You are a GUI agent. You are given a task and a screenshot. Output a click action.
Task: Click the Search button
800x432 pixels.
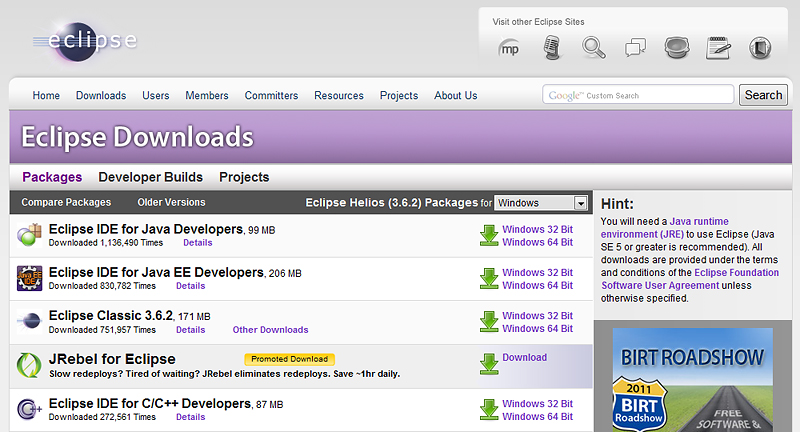[x=763, y=95]
